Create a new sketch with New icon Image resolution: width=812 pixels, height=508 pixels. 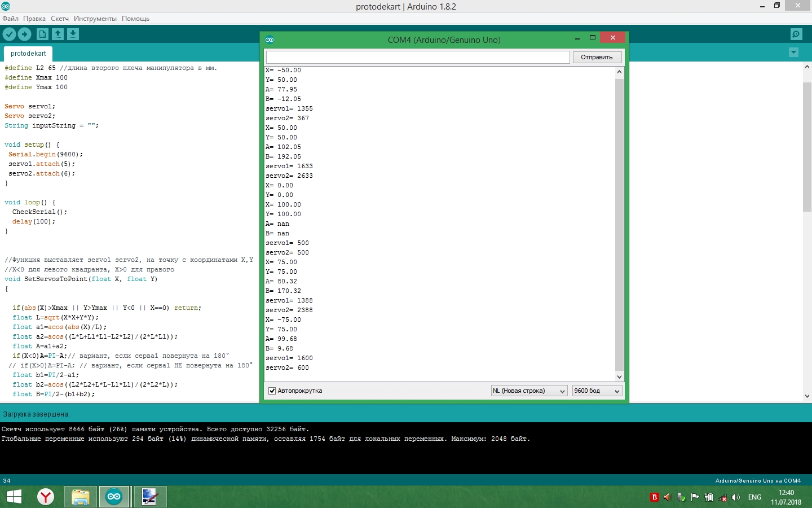click(x=42, y=34)
